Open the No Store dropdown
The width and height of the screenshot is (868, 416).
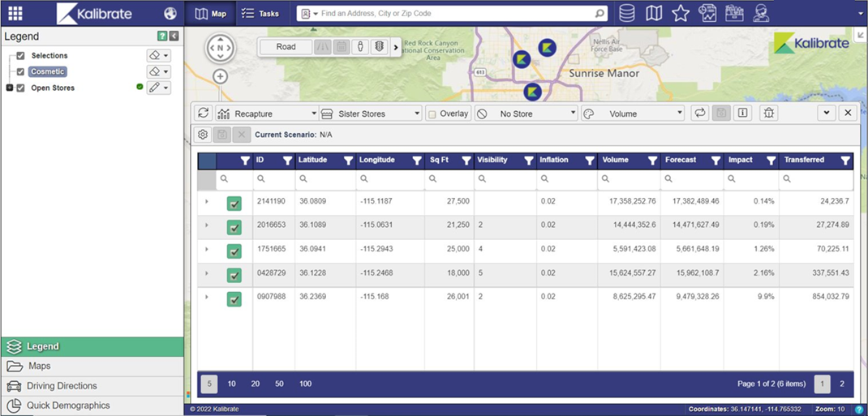tap(526, 114)
